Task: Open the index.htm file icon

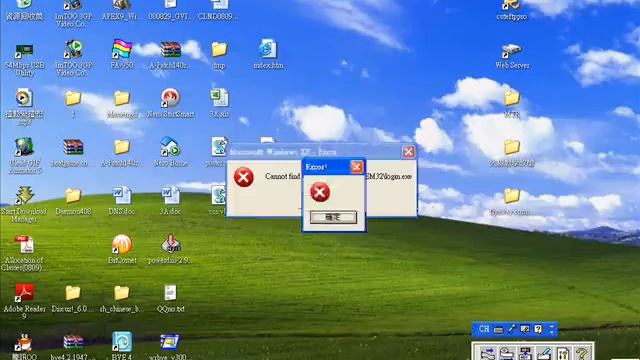Action: pyautogui.click(x=268, y=49)
